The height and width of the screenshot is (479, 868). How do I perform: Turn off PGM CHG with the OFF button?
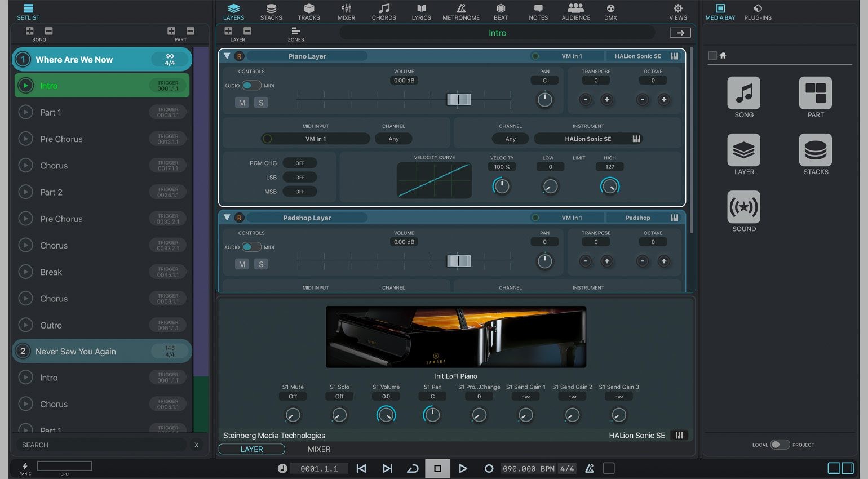pos(300,162)
